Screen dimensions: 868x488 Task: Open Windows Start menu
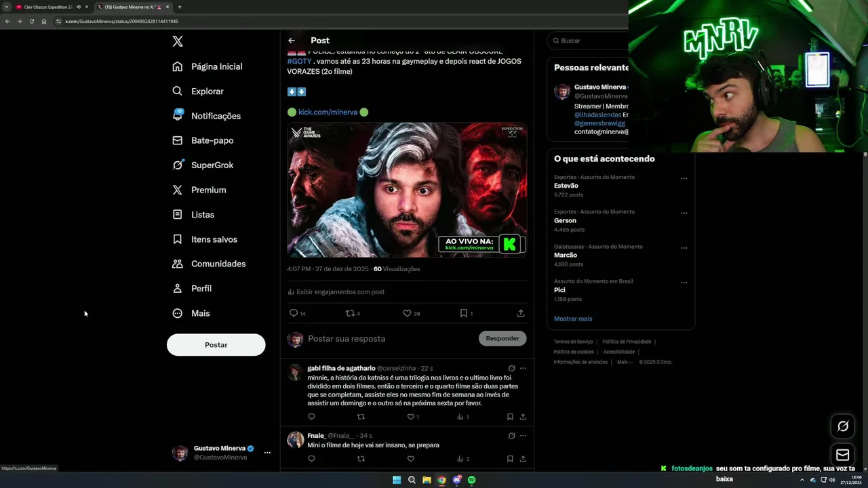click(397, 480)
